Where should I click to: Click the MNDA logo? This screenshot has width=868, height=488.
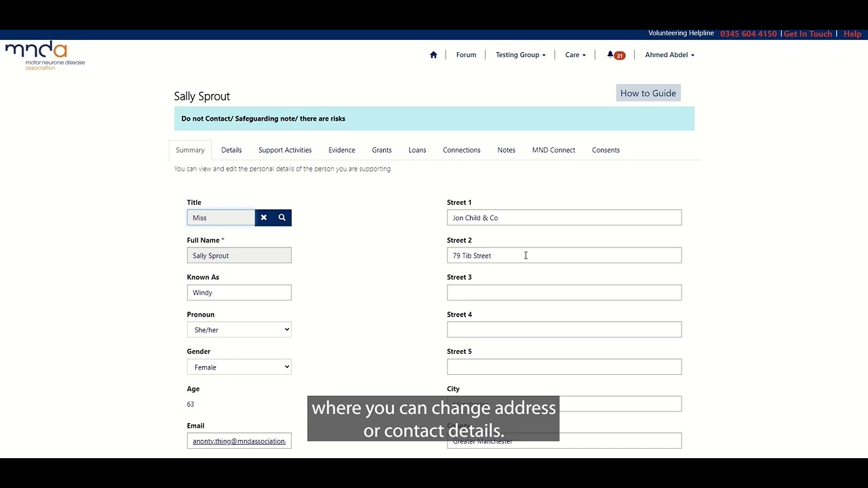[x=45, y=56]
